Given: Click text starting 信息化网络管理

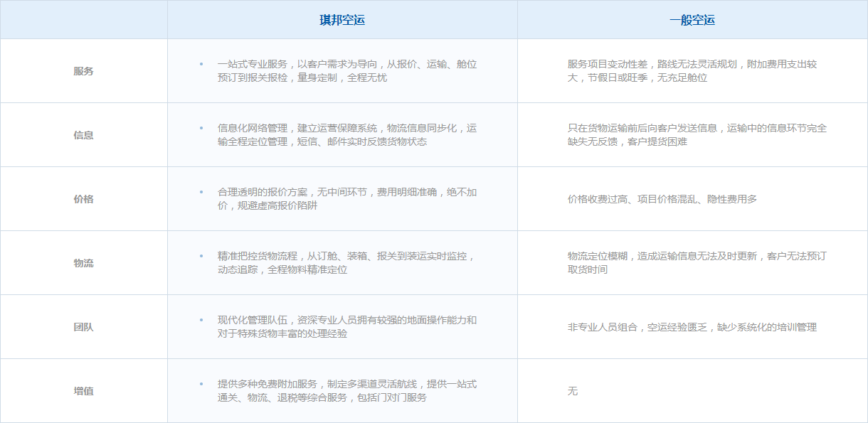Looking at the screenshot, I should click(x=347, y=135).
